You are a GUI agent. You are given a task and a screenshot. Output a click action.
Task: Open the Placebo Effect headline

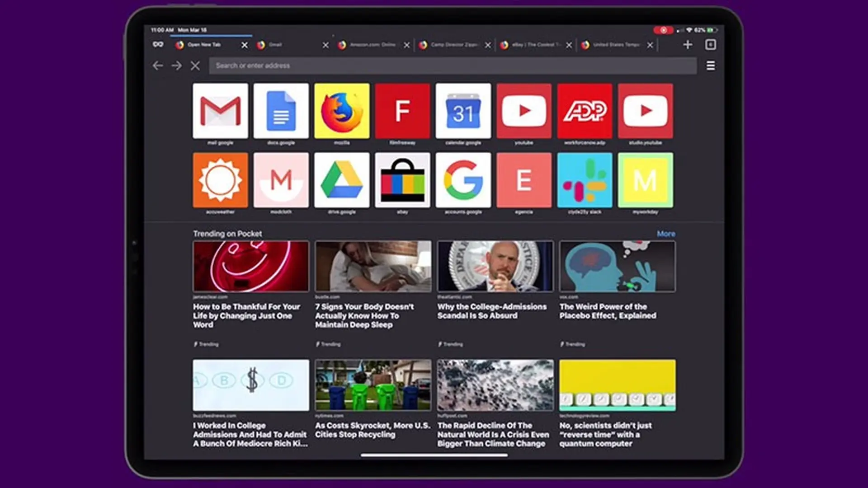pyautogui.click(x=608, y=311)
